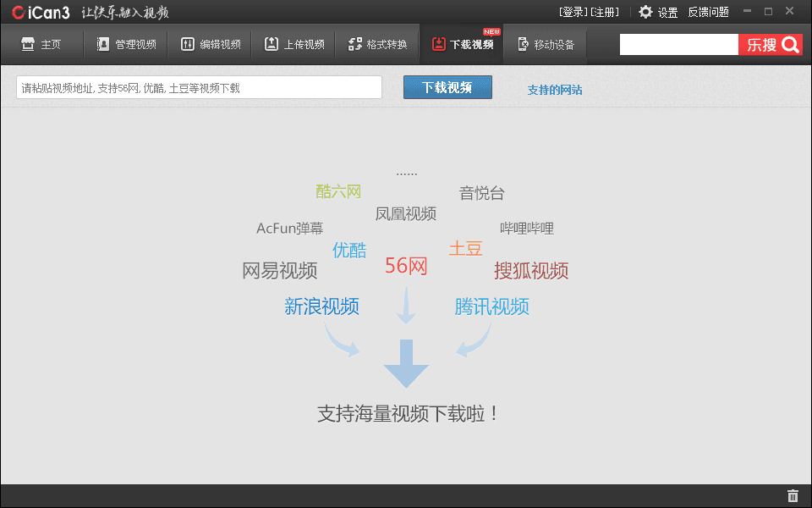Screen dimensions: 812x508
Task: Click the 腾讯视频 site label
Action: tap(492, 306)
